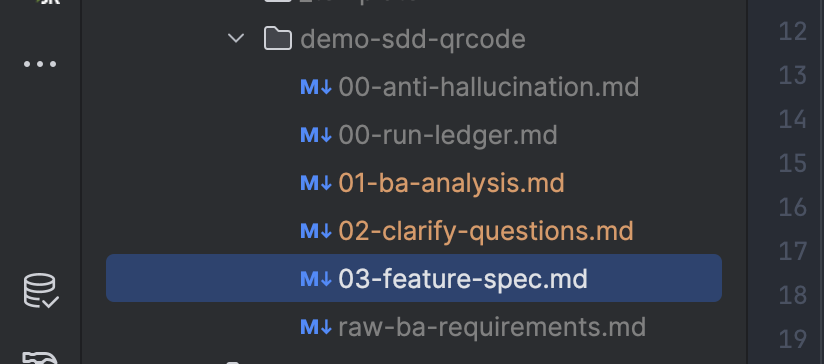Click the demo-sdd-qrcode folder icon

click(277, 39)
